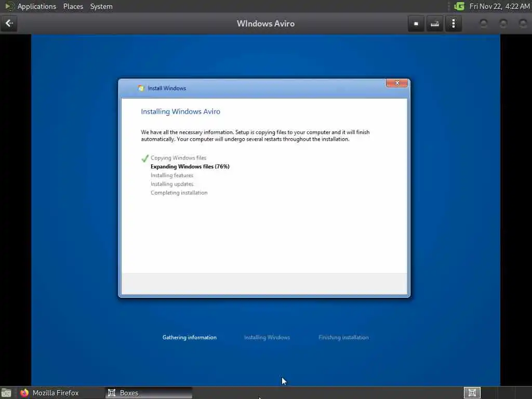Click 'Completing installation' step text
The width and height of the screenshot is (532, 399).
coord(179,193)
